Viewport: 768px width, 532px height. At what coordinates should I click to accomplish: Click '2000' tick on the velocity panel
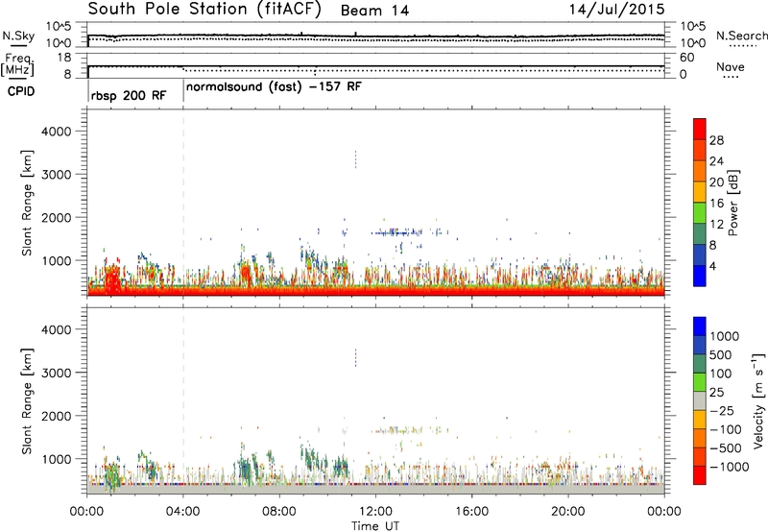pos(57,416)
